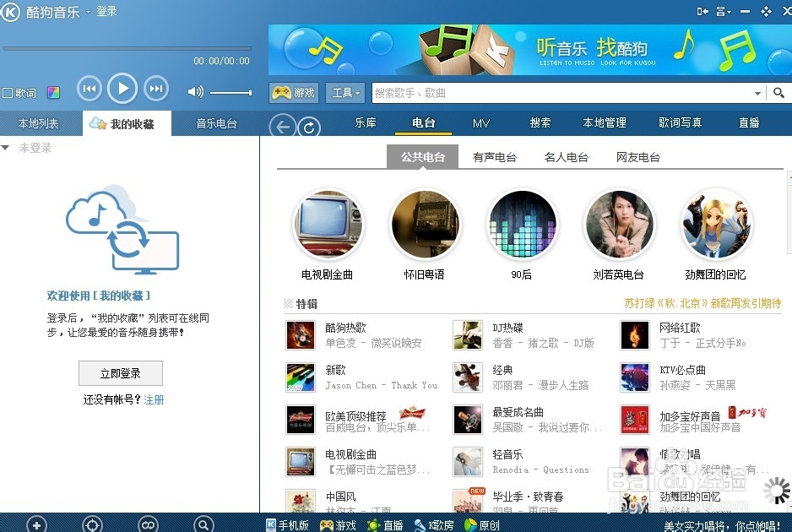This screenshot has width=792, height=532.
Task: Mute the volume speaker icon
Action: [196, 91]
